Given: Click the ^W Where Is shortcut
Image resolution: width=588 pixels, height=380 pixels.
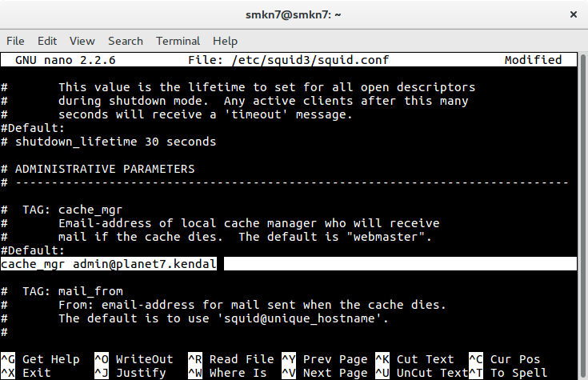Looking at the screenshot, I should click(x=227, y=373).
